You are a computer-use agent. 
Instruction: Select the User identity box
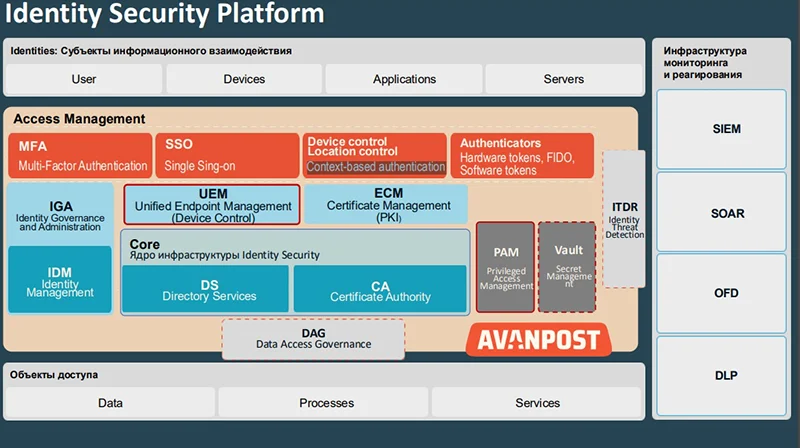click(84, 79)
